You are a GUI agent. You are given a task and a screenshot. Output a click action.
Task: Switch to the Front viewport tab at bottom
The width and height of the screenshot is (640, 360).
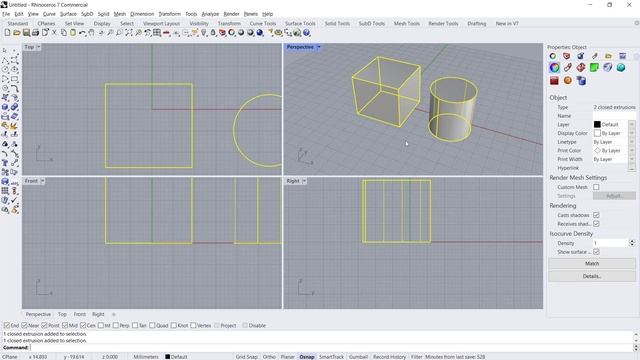point(80,314)
